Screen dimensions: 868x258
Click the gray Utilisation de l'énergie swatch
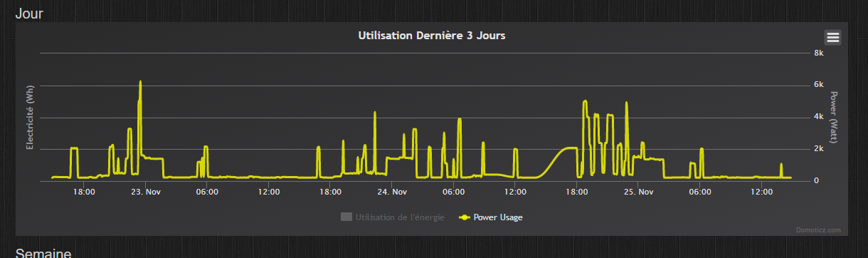(346, 217)
